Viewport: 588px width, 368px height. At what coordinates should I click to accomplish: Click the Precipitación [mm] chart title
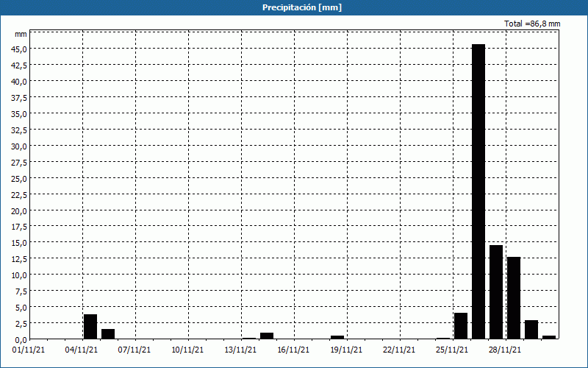click(302, 7)
